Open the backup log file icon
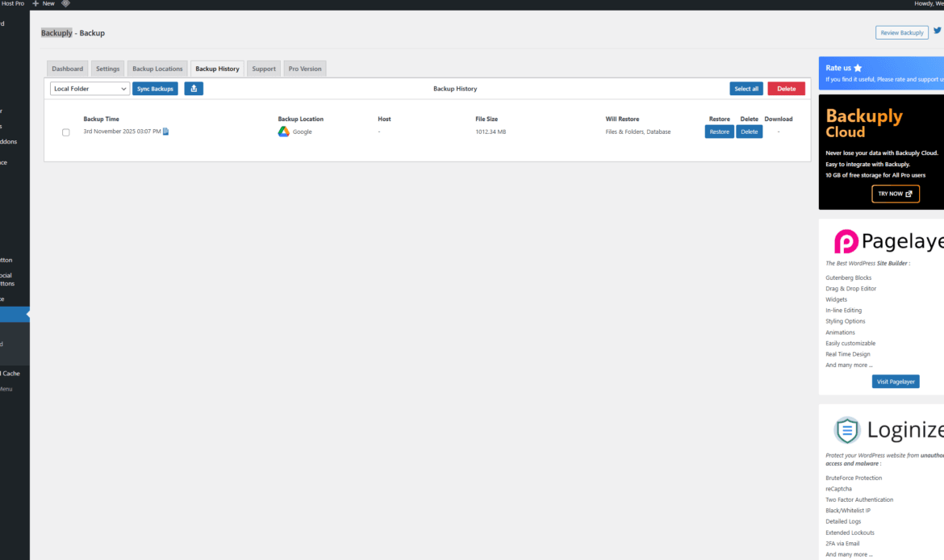 [x=166, y=132]
